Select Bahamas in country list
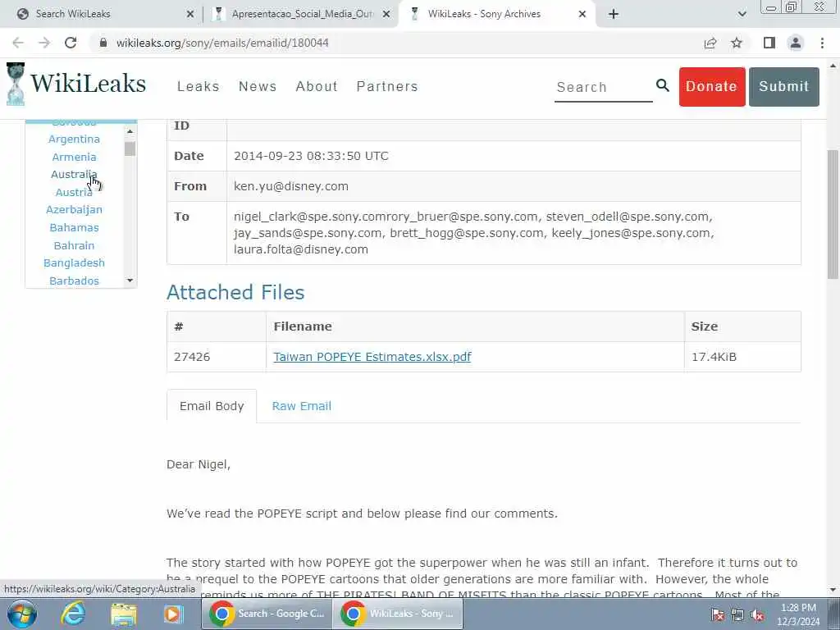This screenshot has height=630, width=840. click(74, 228)
